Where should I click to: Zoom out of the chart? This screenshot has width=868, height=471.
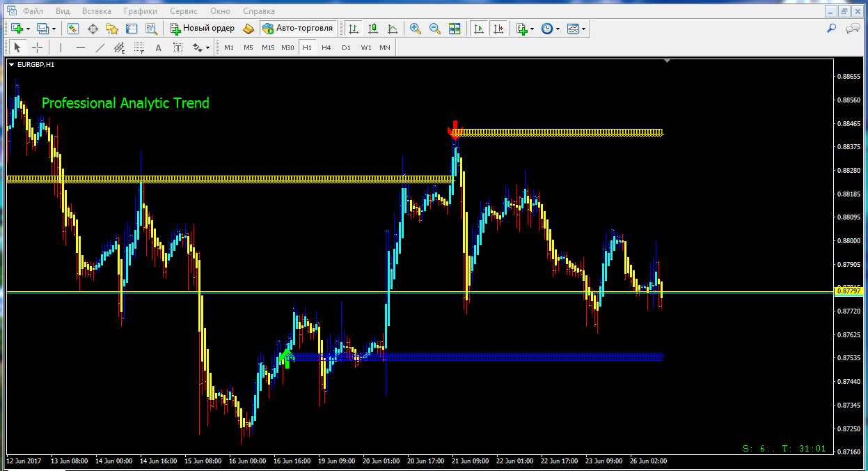(435, 29)
